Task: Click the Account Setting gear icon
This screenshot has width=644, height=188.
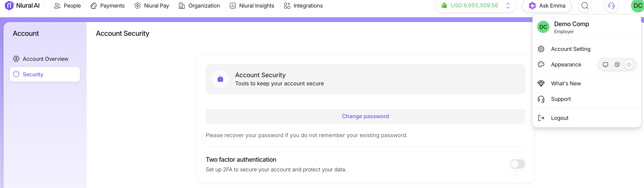Action: pos(541,49)
